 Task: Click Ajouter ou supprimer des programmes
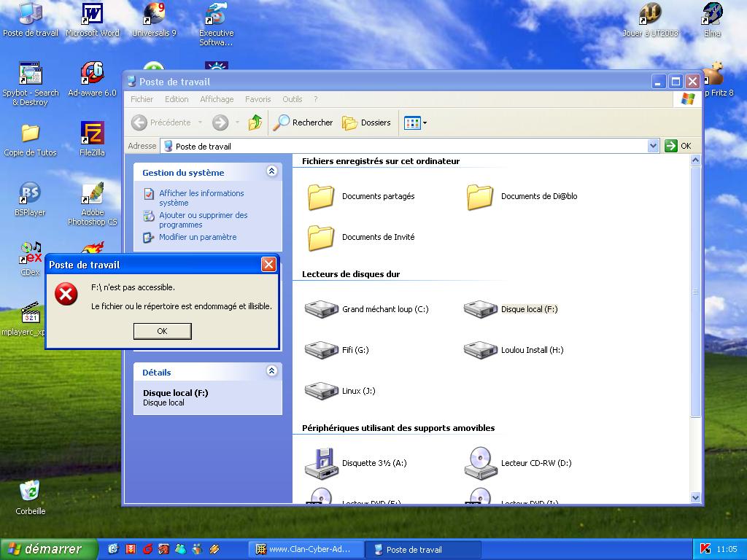204,219
